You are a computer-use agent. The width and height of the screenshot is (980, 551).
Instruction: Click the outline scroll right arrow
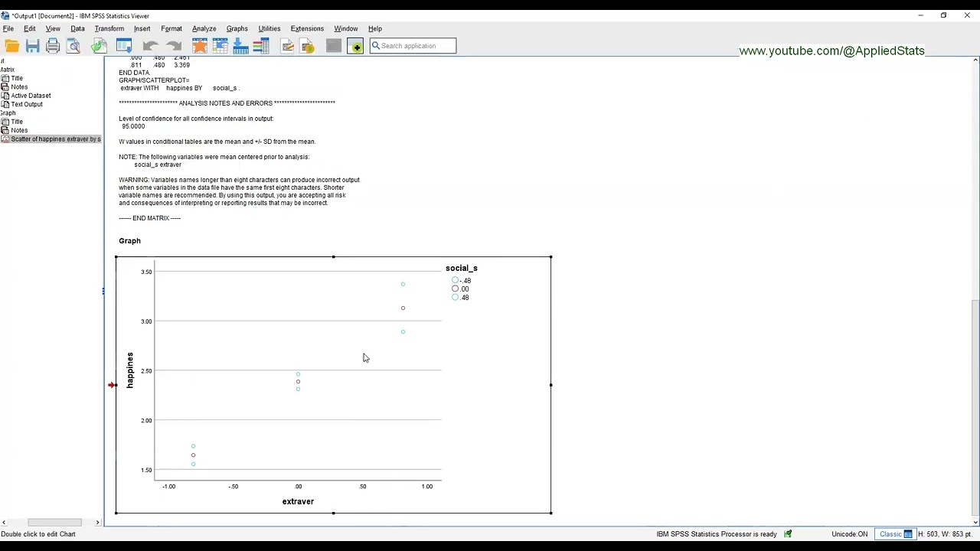(97, 522)
